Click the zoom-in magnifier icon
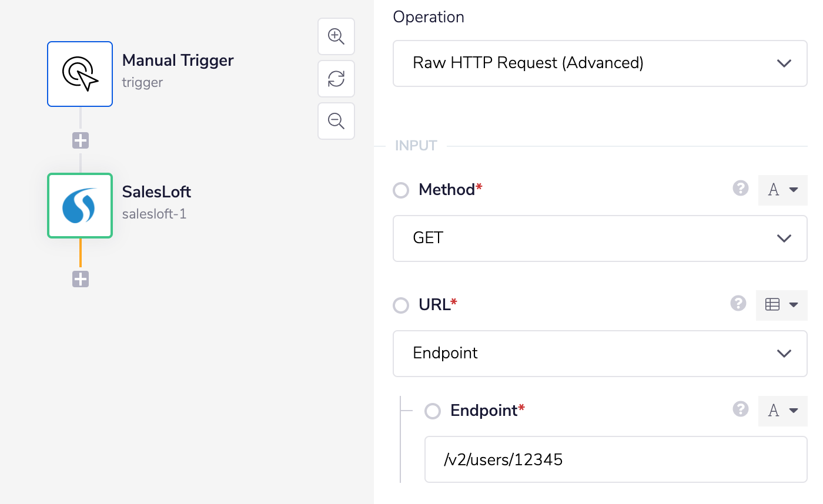823x504 pixels. tap(336, 36)
